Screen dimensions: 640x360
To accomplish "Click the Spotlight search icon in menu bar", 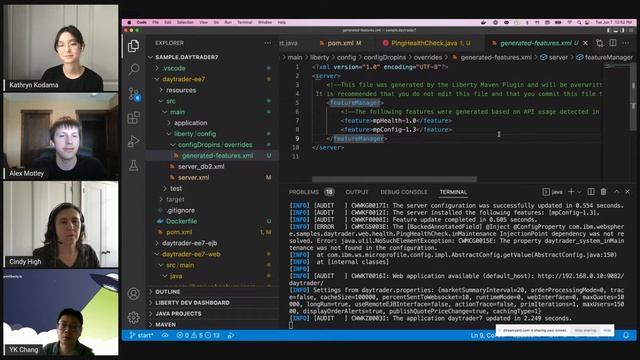I will coord(580,22).
